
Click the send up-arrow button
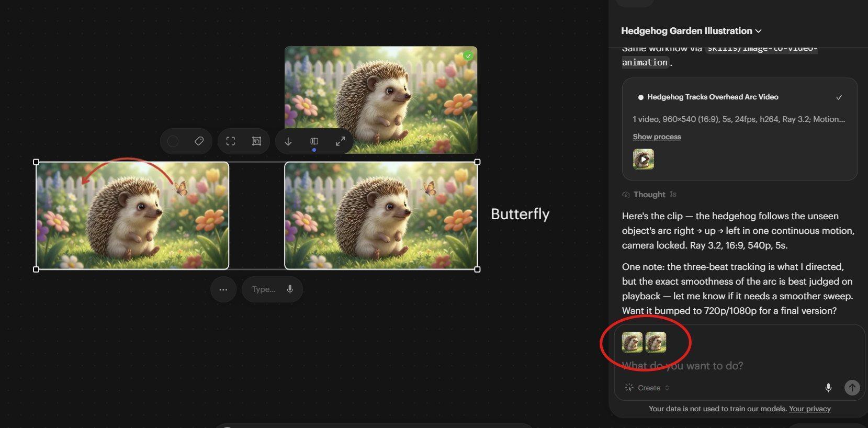(x=852, y=388)
